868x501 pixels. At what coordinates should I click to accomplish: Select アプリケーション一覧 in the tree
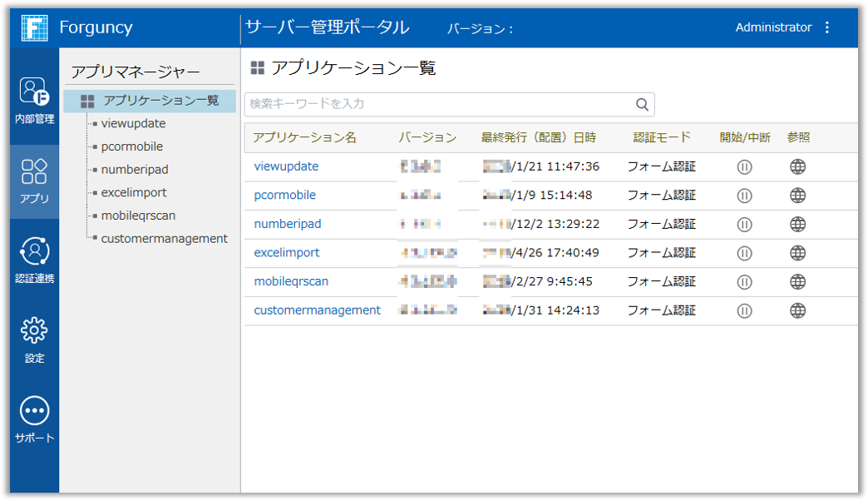160,101
